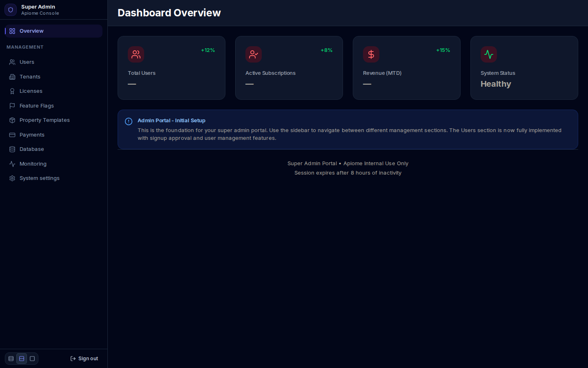588x368 pixels.
Task: Open the System settings menu item
Action: (x=53, y=178)
